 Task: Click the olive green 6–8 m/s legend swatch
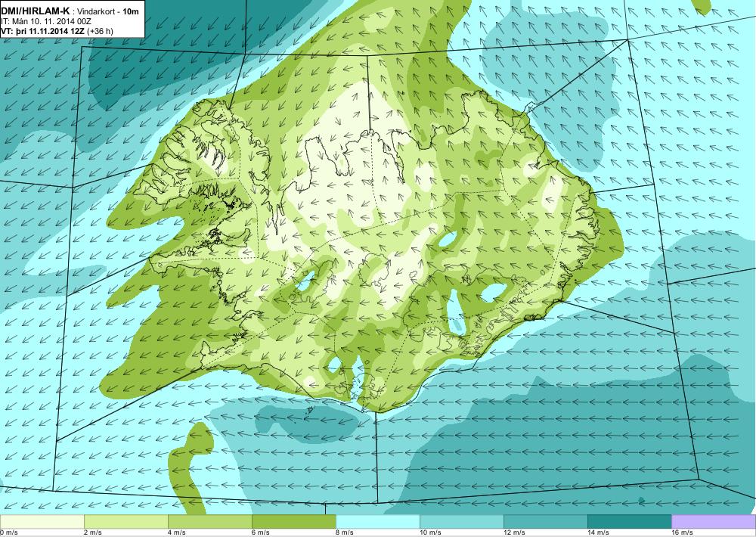[x=293, y=522]
